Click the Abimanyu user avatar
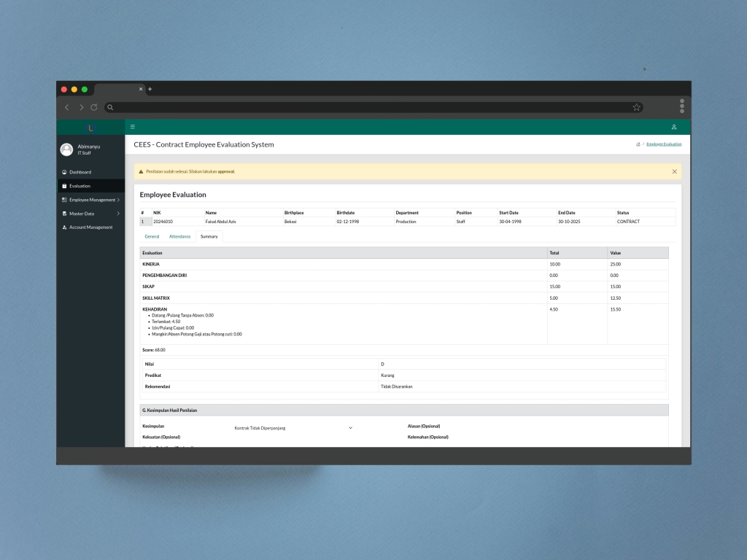This screenshot has height=560, width=747. (66, 149)
